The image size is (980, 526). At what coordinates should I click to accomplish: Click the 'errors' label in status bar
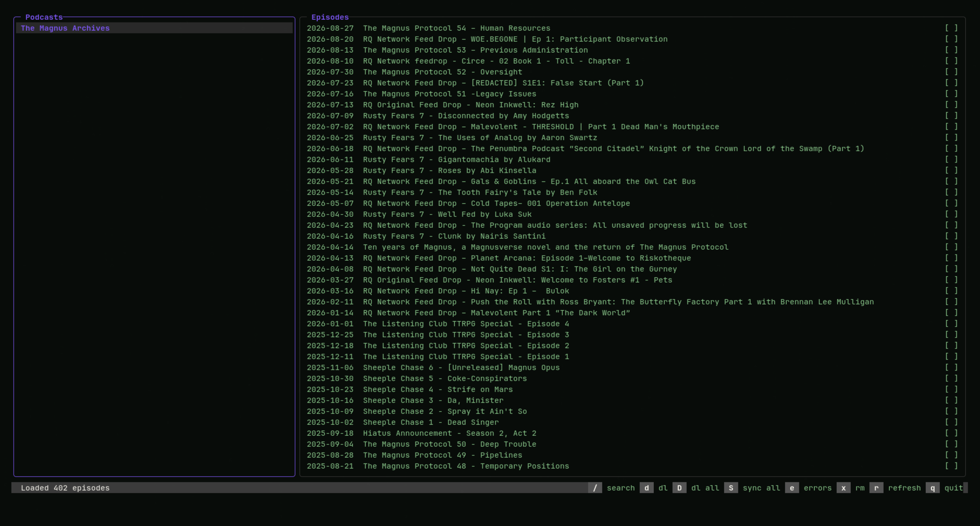tap(817, 488)
